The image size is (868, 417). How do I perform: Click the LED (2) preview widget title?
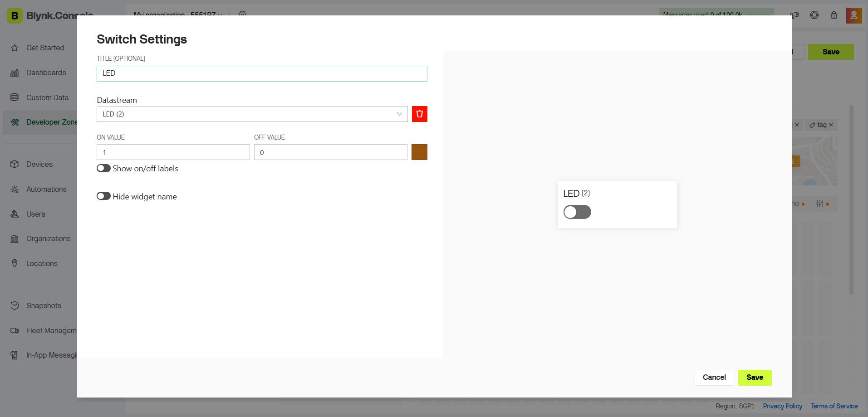576,193
